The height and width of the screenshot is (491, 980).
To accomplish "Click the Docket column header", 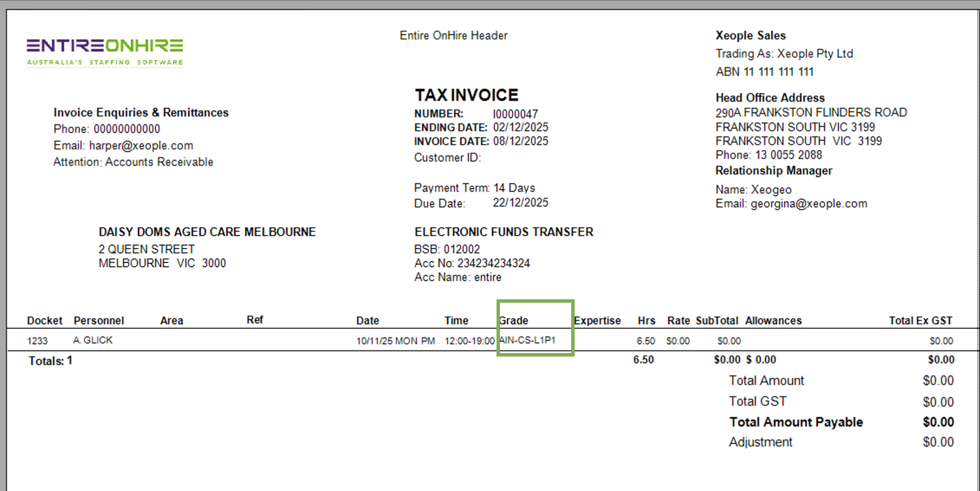I will point(45,321).
